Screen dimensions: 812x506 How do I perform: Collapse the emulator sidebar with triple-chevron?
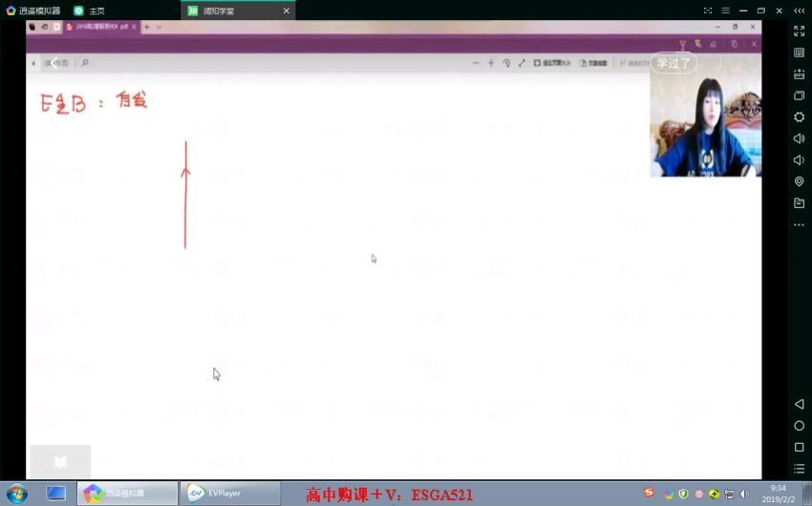pyautogui.click(x=799, y=11)
